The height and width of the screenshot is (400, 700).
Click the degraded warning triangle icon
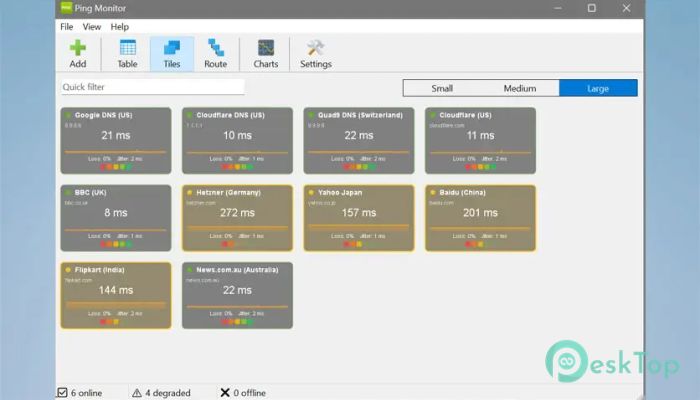point(137,393)
